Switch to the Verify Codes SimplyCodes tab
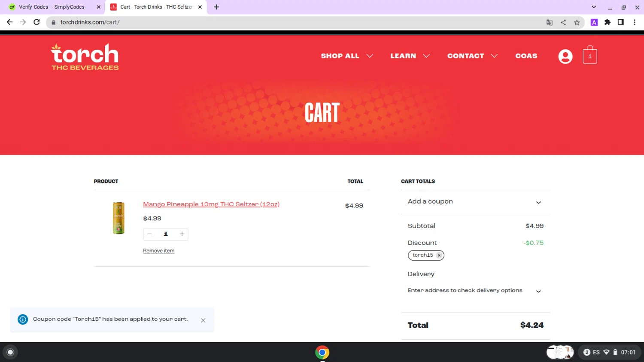 [x=52, y=7]
